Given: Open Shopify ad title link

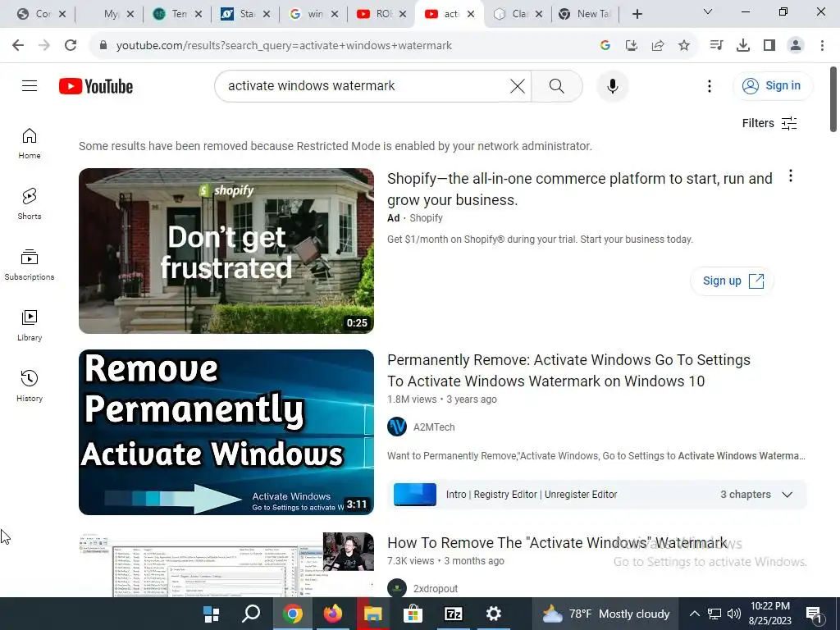Looking at the screenshot, I should coord(580,189).
